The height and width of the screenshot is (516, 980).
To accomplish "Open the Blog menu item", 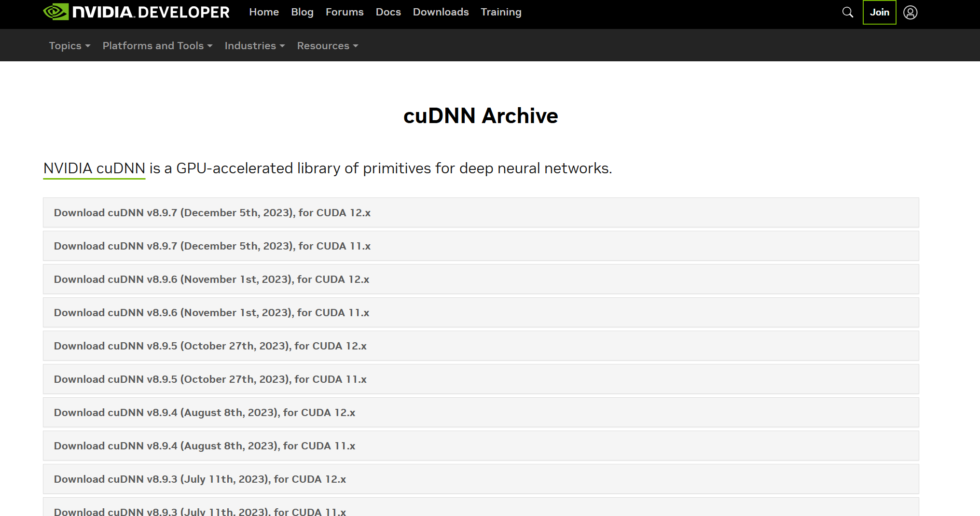I will point(302,12).
